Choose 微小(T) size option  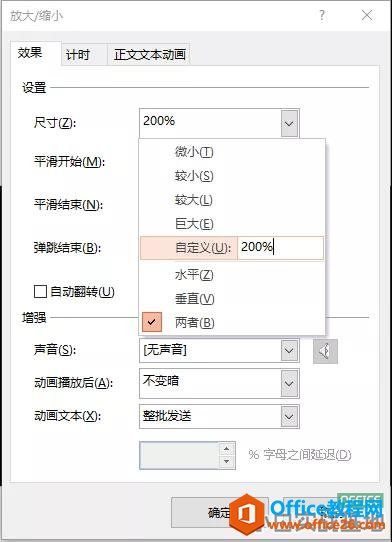[232, 152]
